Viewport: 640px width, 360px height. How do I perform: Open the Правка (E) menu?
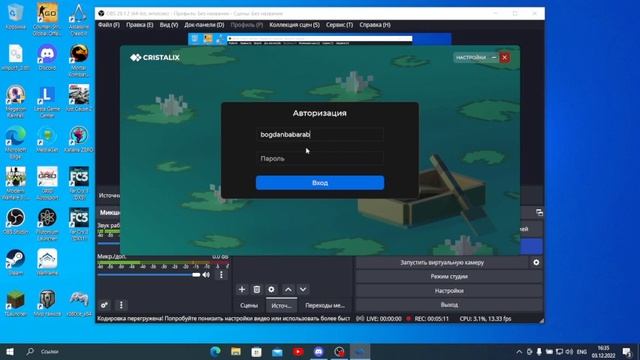pos(140,25)
